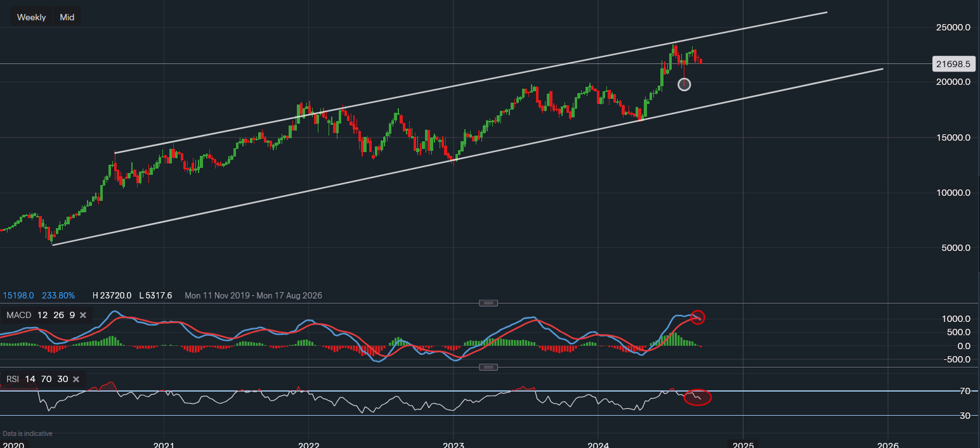This screenshot has height=448, width=980.
Task: Click the resize handle above the RSI pane
Action: pos(488,367)
